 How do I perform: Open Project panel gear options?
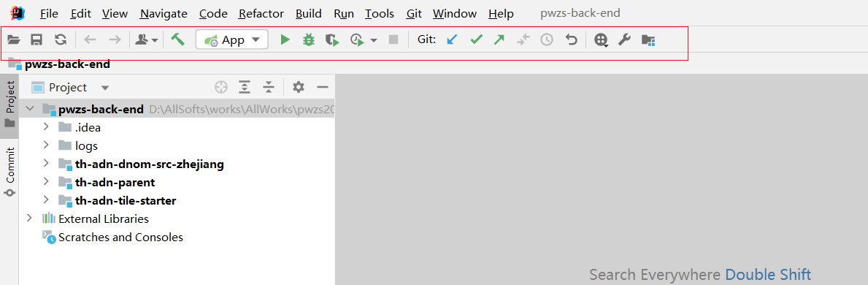pos(299,87)
